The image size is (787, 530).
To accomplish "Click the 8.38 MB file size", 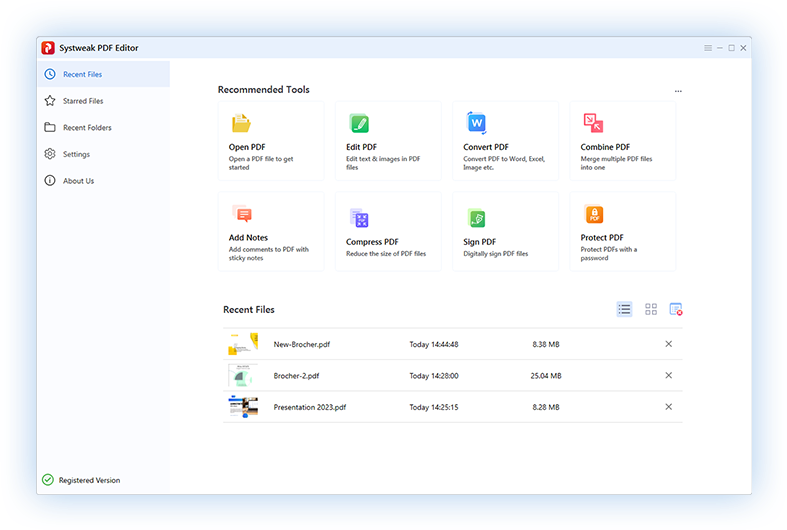I will coord(546,344).
